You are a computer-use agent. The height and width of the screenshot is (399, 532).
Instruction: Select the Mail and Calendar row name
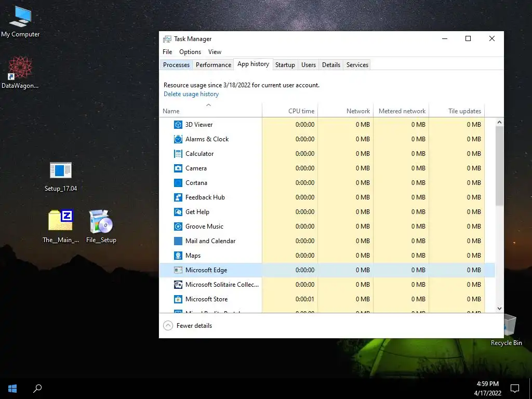[210, 241]
